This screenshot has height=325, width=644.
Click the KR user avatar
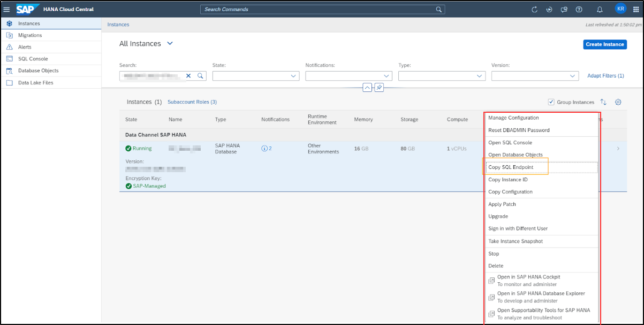click(620, 9)
